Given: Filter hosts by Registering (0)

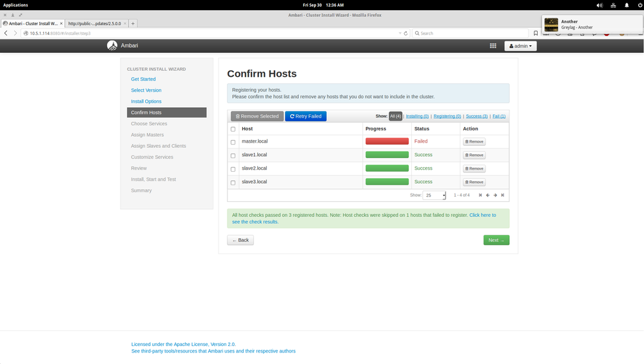Looking at the screenshot, I should (x=447, y=116).
